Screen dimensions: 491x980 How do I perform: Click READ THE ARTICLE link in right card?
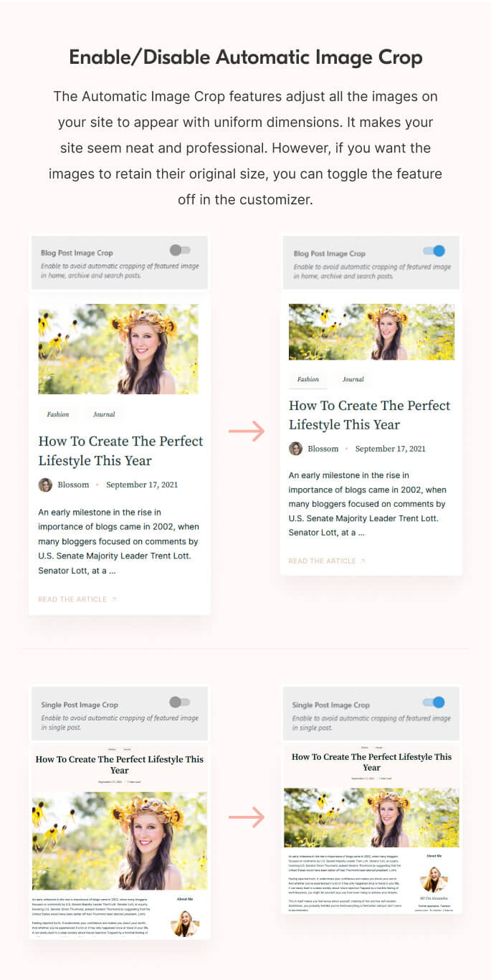pyautogui.click(x=322, y=561)
